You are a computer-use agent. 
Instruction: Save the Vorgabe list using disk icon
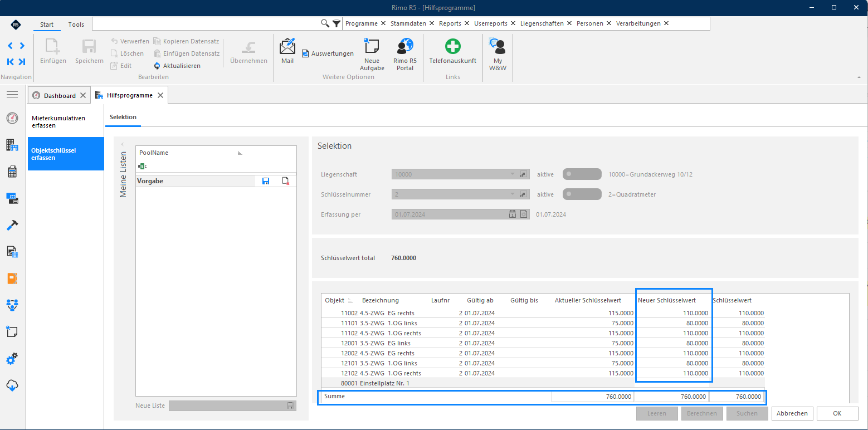click(x=266, y=181)
